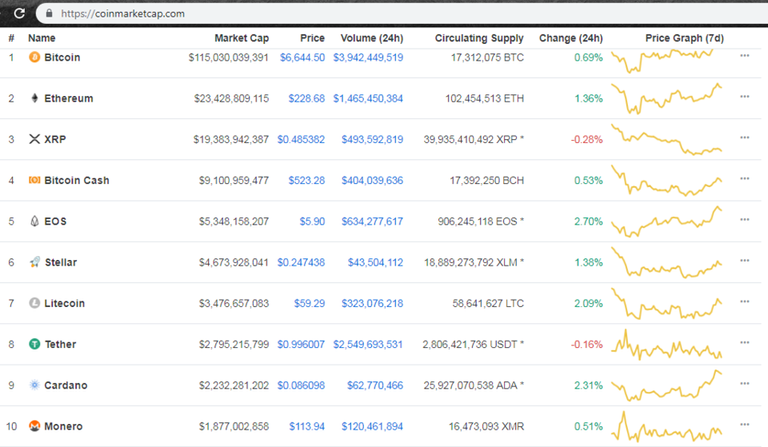Click the Ethereum coin logo

[34, 98]
